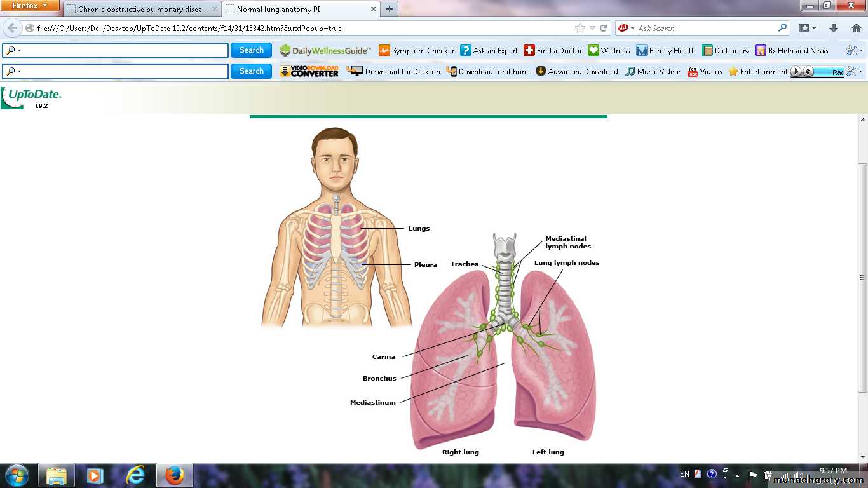Open the Downloads arrow icon

point(834,28)
